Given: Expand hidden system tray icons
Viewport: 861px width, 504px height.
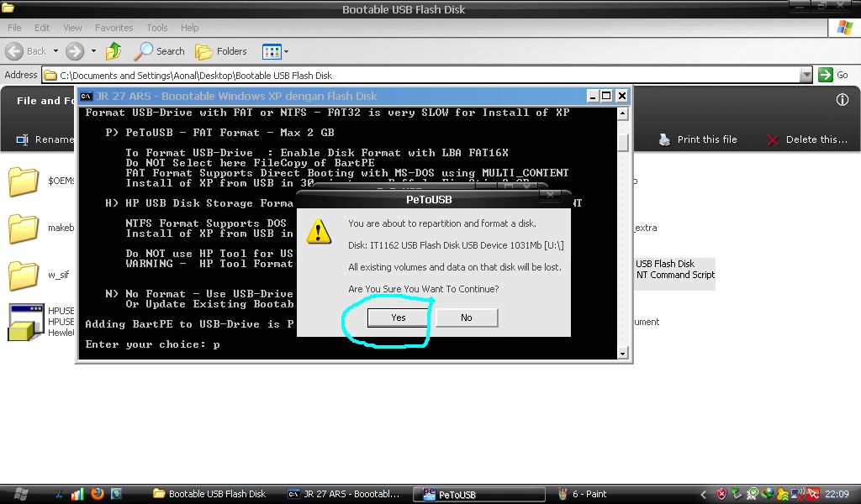Looking at the screenshot, I should 703,494.
